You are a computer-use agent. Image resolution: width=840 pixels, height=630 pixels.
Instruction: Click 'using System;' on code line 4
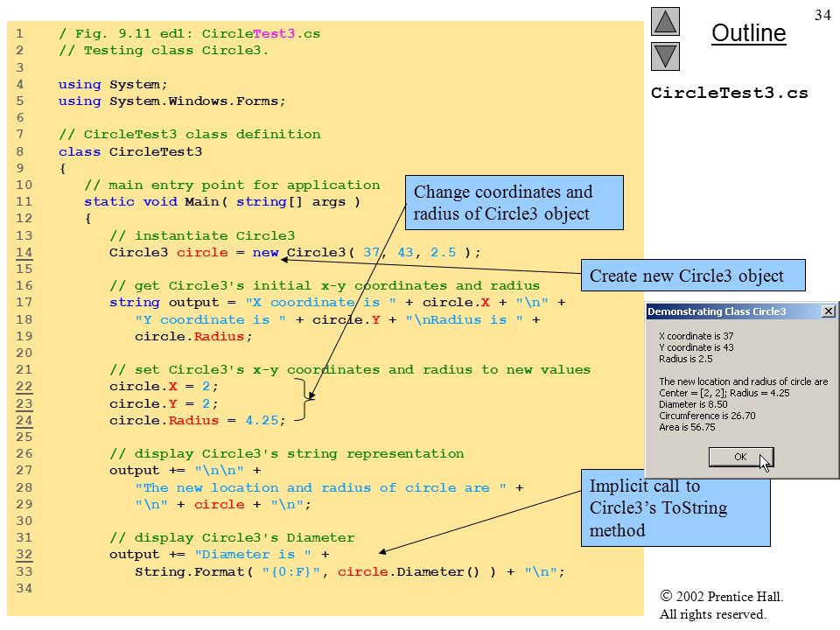pos(113,84)
